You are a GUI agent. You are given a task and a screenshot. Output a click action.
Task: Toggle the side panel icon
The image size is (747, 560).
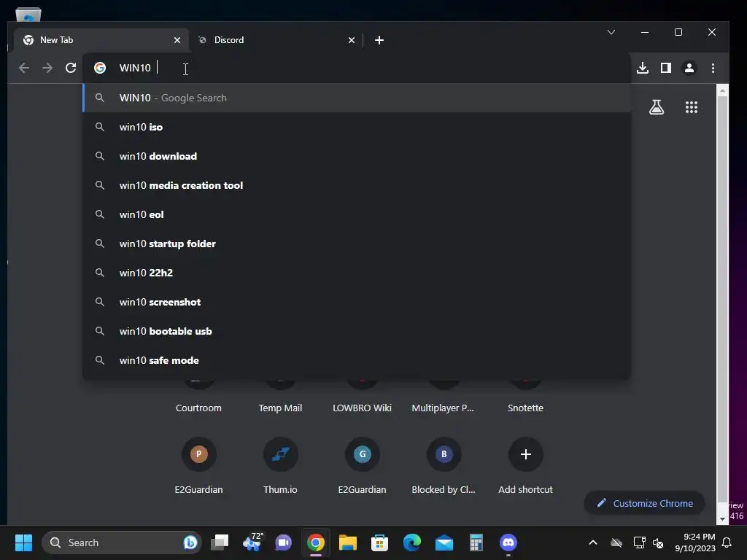coord(666,68)
